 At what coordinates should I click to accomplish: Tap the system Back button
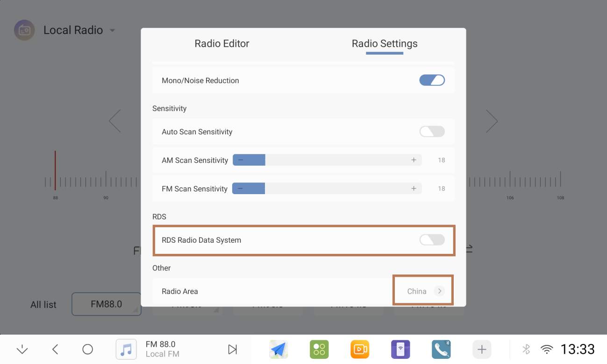55,349
